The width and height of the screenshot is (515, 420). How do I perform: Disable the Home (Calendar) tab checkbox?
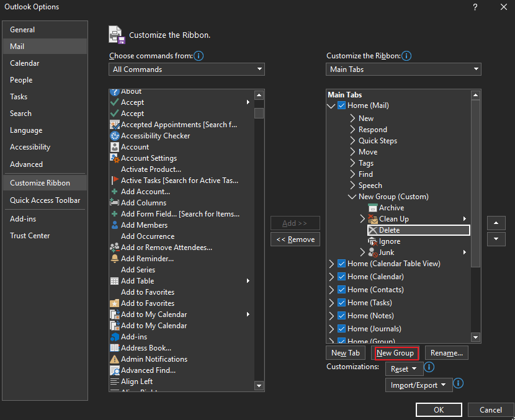tap(341, 276)
